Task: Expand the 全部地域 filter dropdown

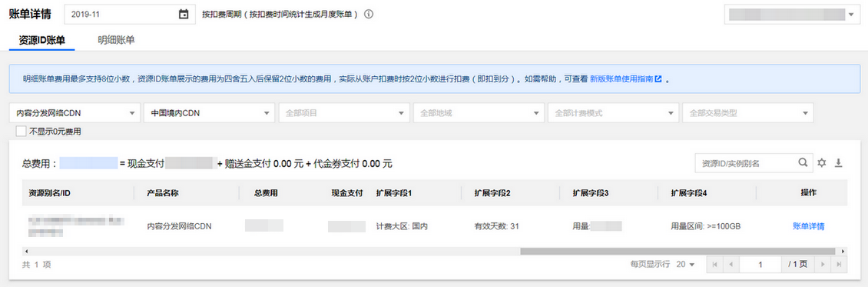Action: pos(479,113)
